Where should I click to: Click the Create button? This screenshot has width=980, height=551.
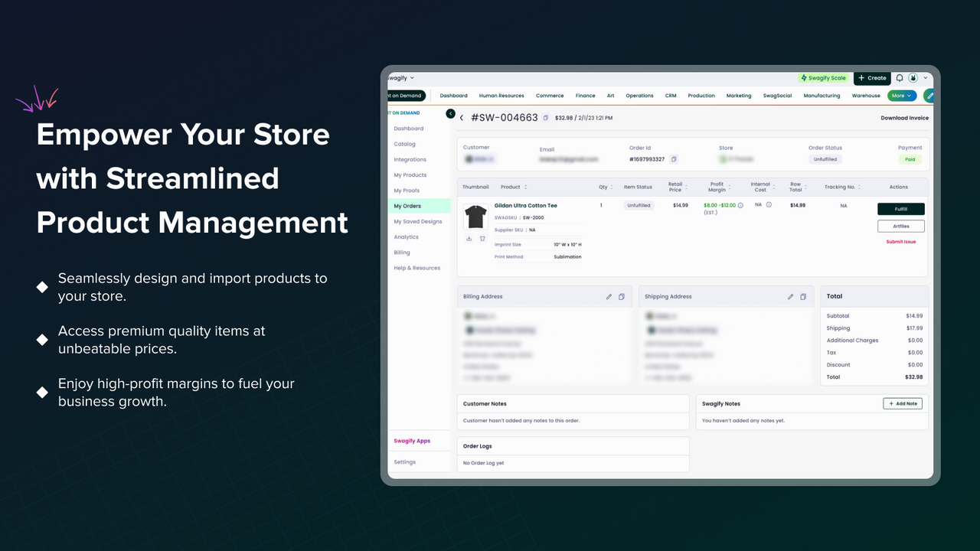[872, 78]
